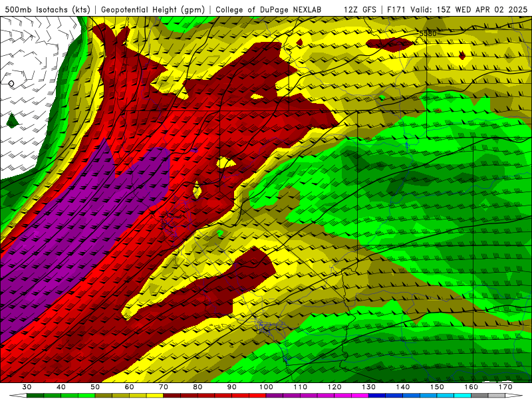Click the 150 knot legend value
Screen dimensions: 532x399
click(x=437, y=387)
